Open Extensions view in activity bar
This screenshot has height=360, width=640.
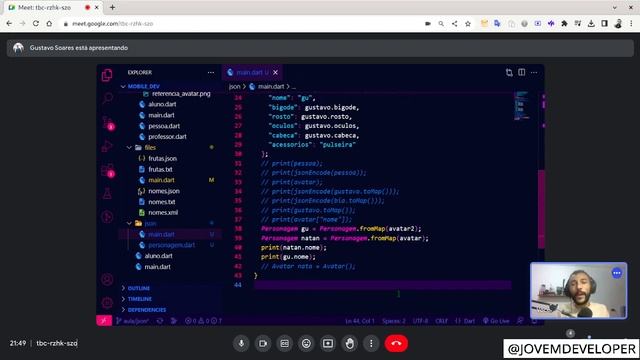point(108,171)
